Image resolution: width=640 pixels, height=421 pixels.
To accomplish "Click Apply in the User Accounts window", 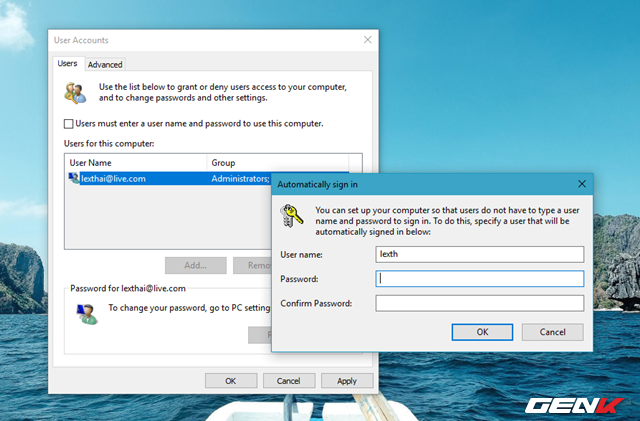I will pos(347,381).
